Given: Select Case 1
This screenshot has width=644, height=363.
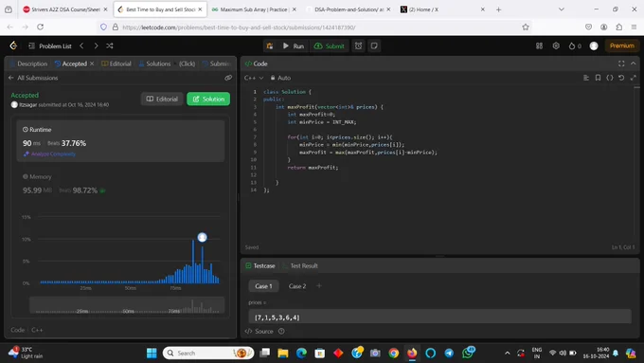Looking at the screenshot, I should tap(263, 286).
